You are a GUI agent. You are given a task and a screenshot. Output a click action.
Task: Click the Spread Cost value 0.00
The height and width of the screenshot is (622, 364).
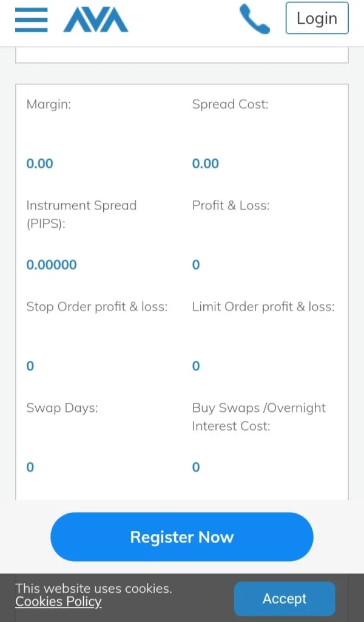(206, 163)
